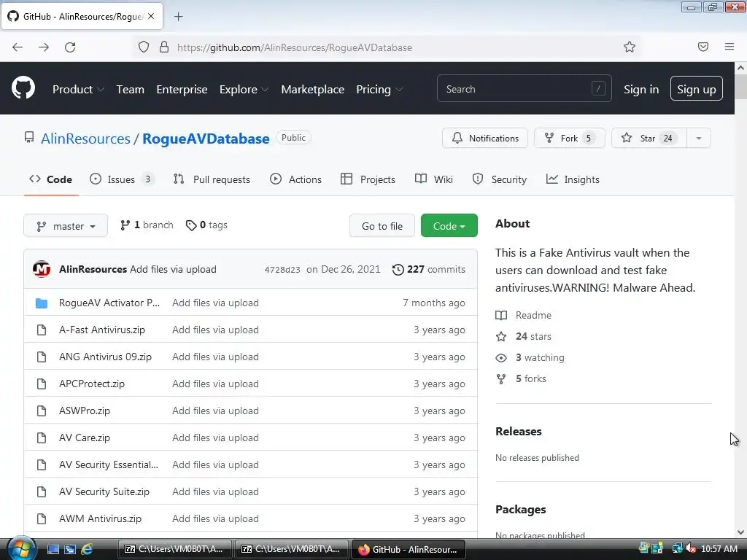Reload the page with the refresh icon
This screenshot has height=560, width=747.
70,47
